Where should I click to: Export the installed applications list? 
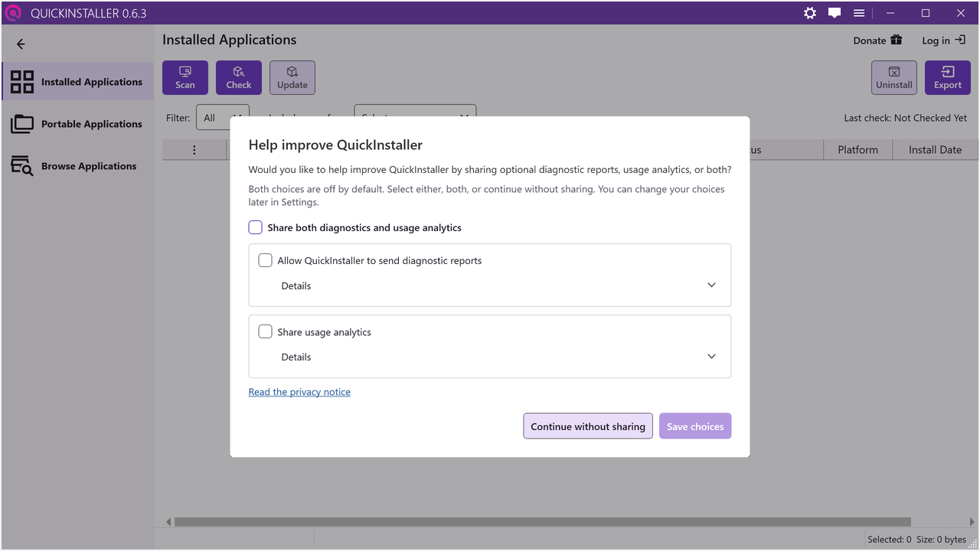(948, 77)
